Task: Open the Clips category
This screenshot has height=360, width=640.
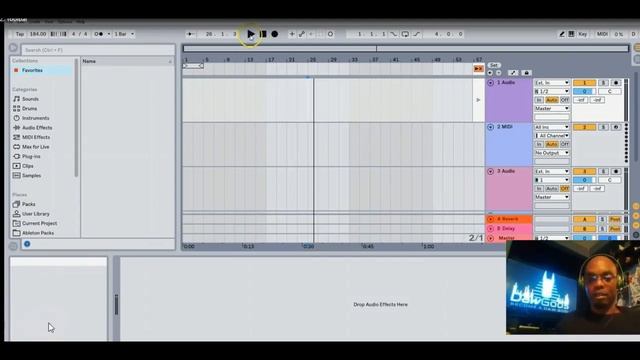Action: pyautogui.click(x=28, y=166)
